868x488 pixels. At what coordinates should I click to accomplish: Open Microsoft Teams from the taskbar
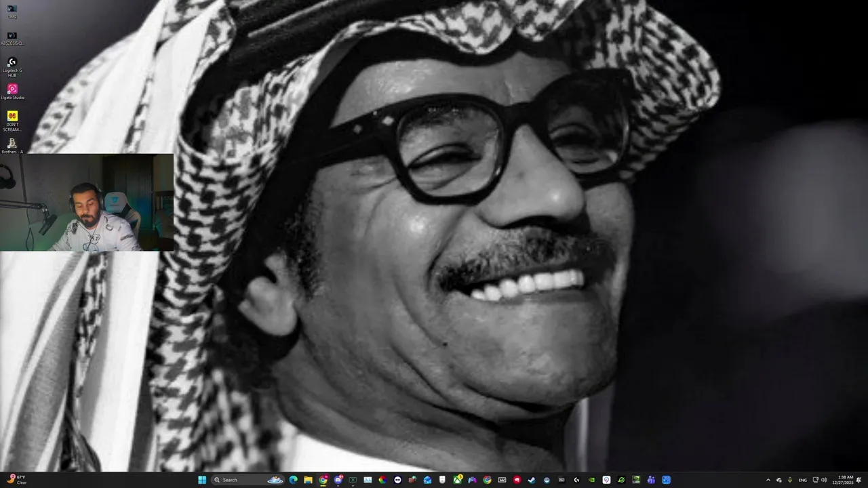pos(651,480)
